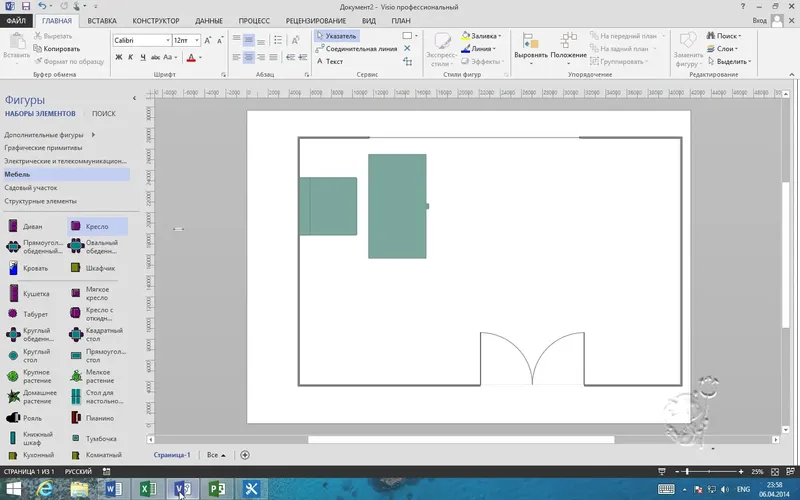Open the Calibri font name dropdown
Viewport: 800px width, 500px height.
point(165,40)
